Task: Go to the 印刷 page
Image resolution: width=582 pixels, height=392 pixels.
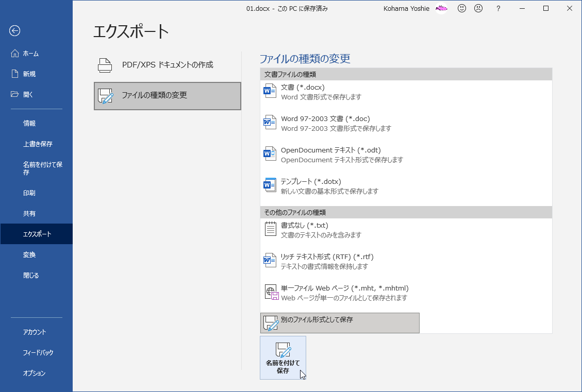Action: 37,193
